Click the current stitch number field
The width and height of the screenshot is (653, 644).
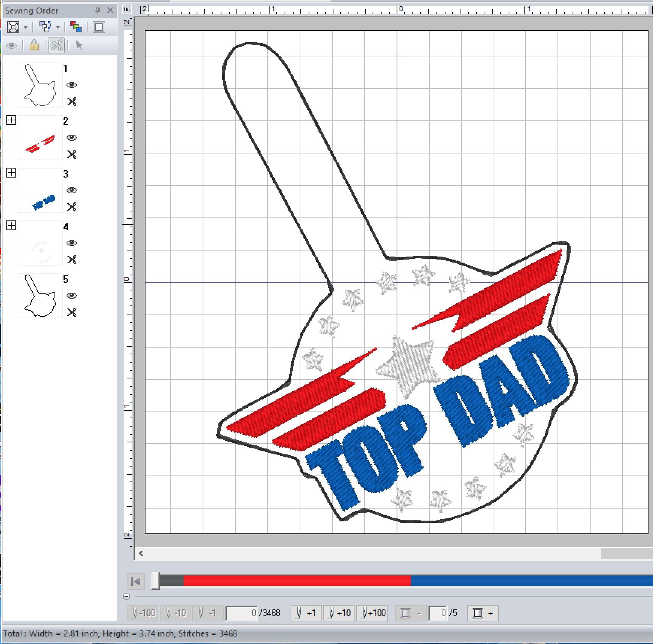pos(242,613)
